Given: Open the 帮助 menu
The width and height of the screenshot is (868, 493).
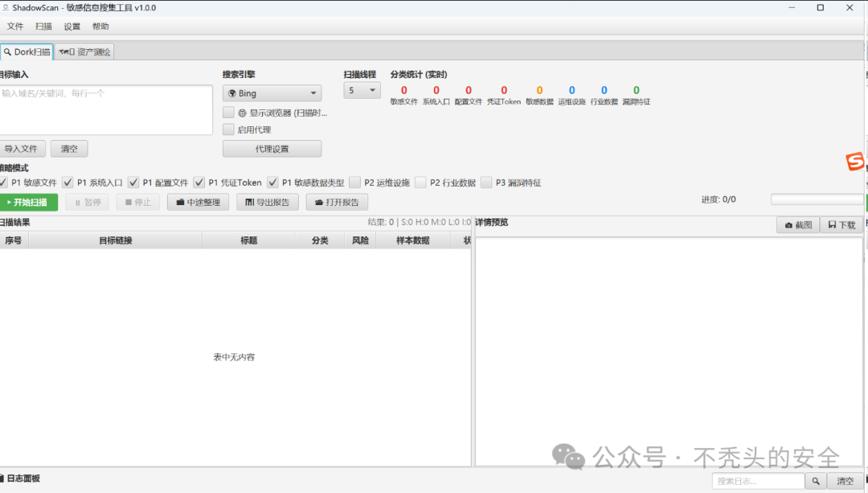Looking at the screenshot, I should [x=100, y=26].
